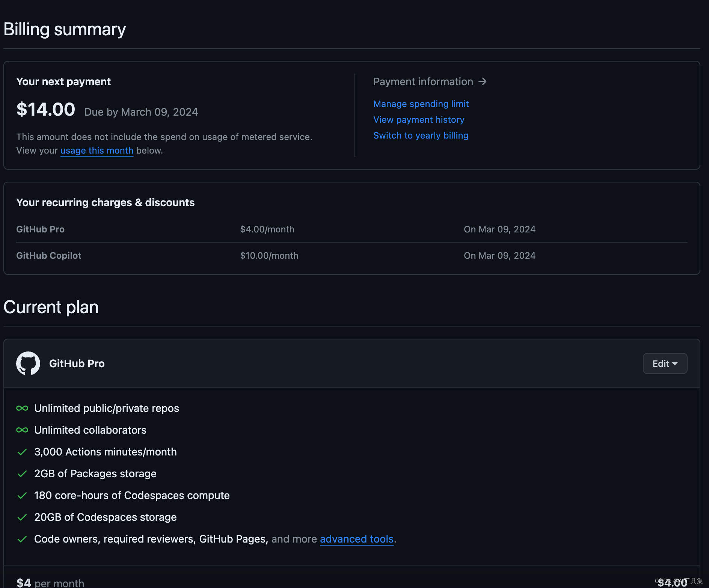Click the $4.00/month price value

pos(267,229)
